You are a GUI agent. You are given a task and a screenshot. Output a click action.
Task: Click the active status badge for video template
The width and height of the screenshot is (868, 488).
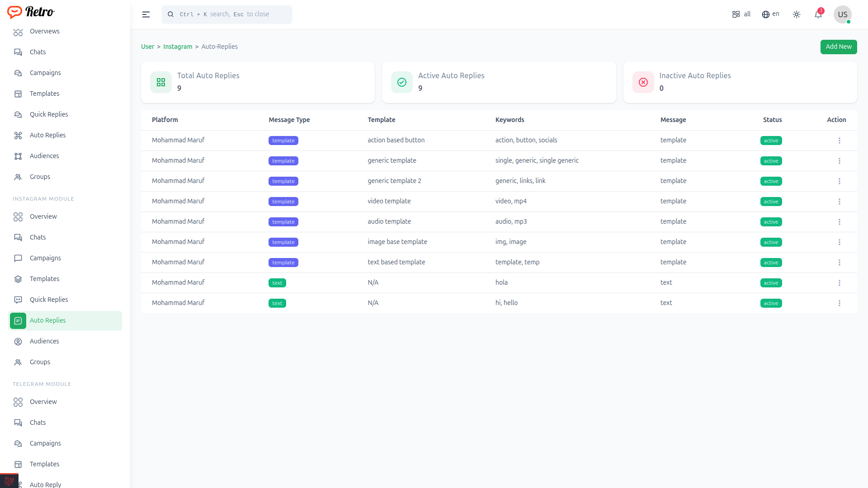[771, 202]
